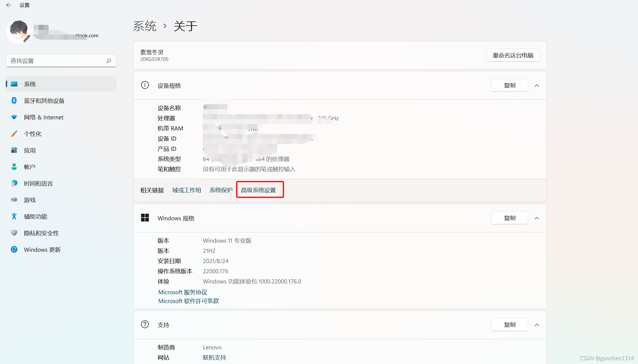Screen dimensions: 638x364
Task: Click the 重命名这台电脑 button
Action: (x=513, y=55)
